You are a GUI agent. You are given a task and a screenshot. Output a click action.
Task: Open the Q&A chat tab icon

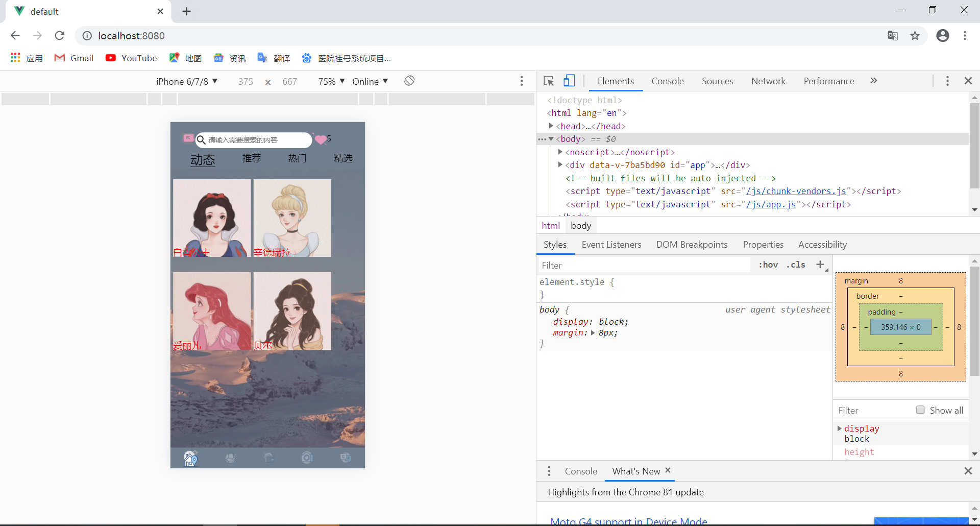point(346,458)
